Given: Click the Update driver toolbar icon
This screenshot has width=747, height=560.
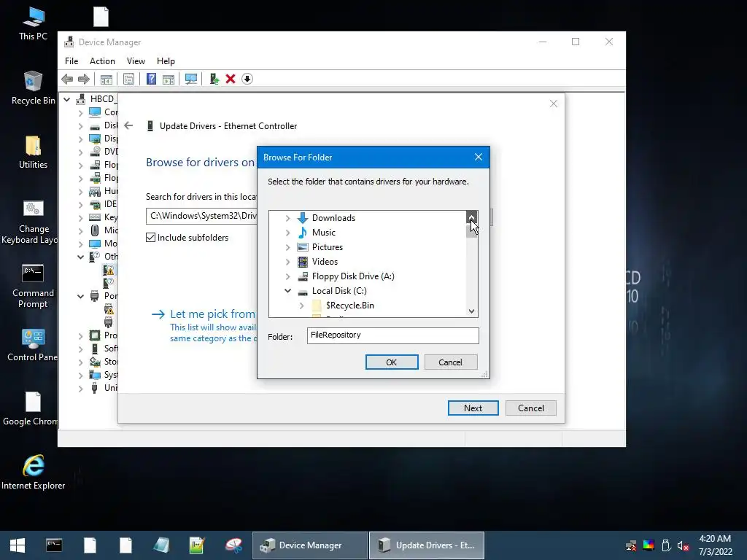Looking at the screenshot, I should pyautogui.click(x=214, y=79).
